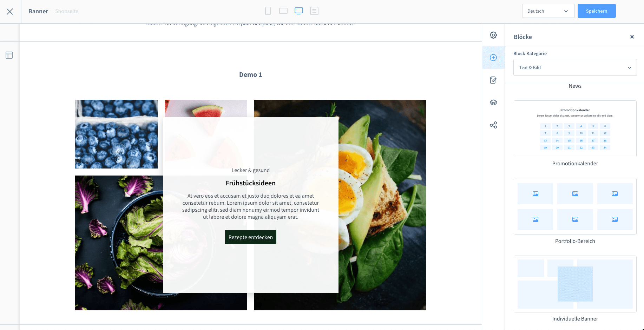Click the blueberries image in the banner

(116, 134)
